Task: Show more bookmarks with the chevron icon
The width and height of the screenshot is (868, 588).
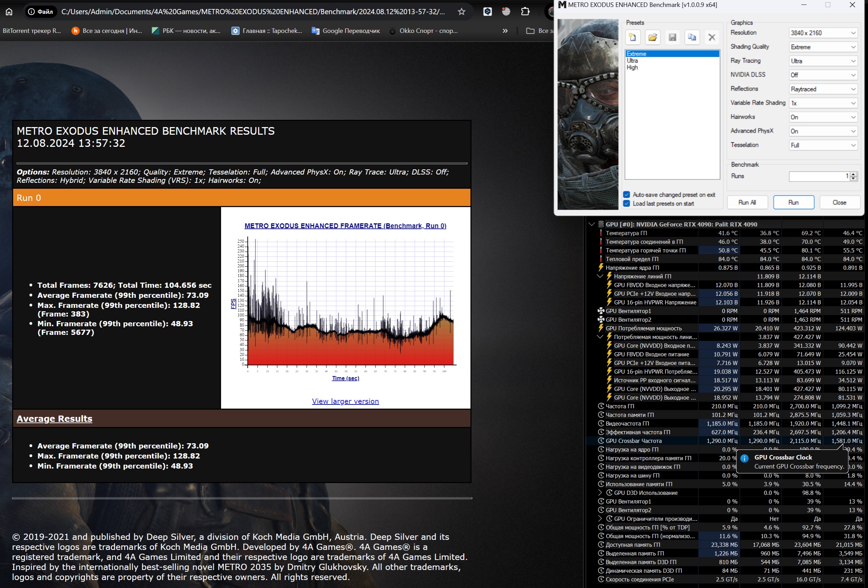Action: [505, 31]
